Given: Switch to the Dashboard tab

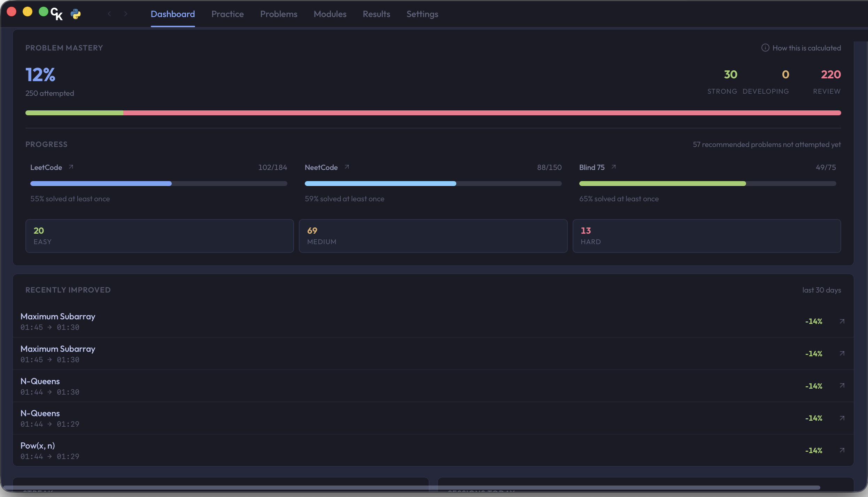Looking at the screenshot, I should (173, 14).
